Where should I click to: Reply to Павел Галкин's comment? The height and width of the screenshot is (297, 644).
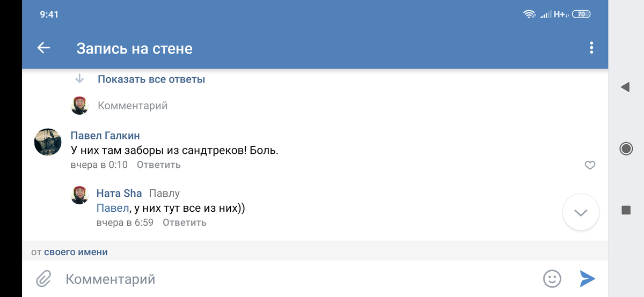coord(158,165)
